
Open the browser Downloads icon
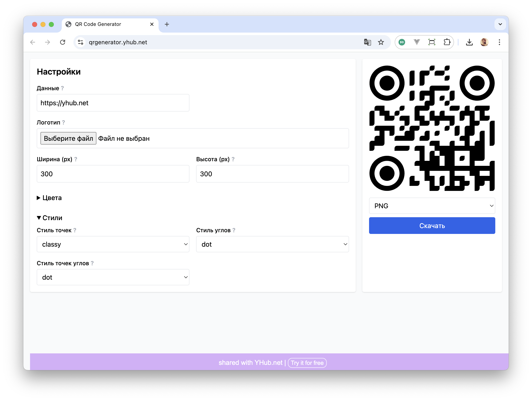pos(469,42)
